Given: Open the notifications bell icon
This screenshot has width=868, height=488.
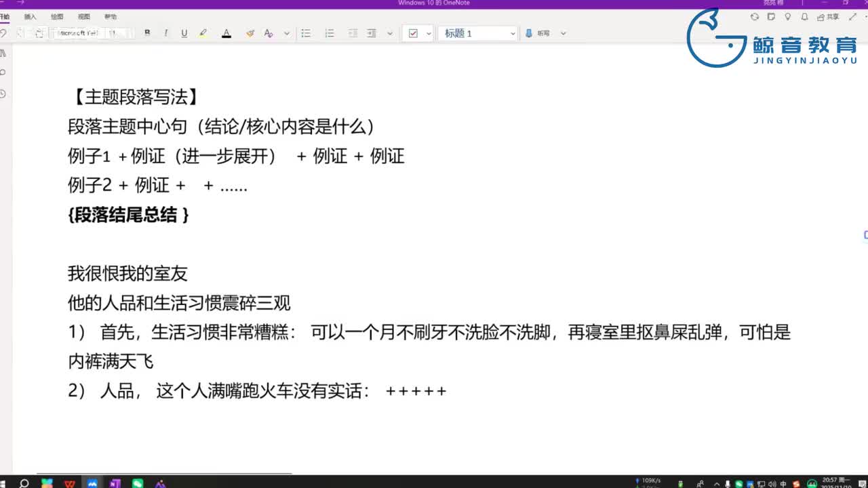Looking at the screenshot, I should click(x=804, y=17).
